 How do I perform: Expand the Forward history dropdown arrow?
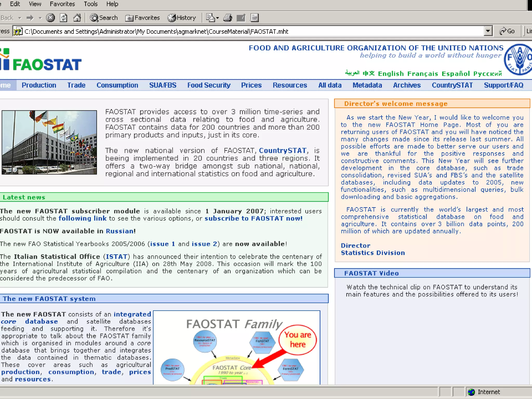click(40, 18)
